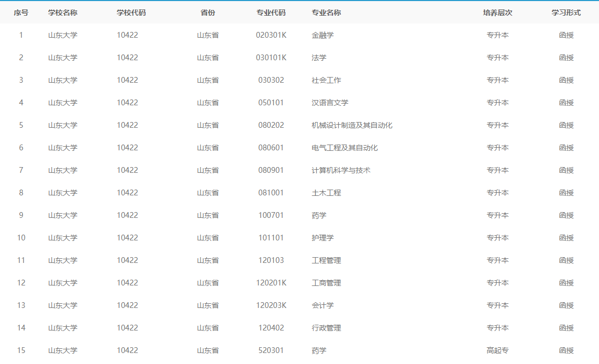Click 专升本 in the 护理学 row
Screen dimensions: 599x364
tap(497, 238)
